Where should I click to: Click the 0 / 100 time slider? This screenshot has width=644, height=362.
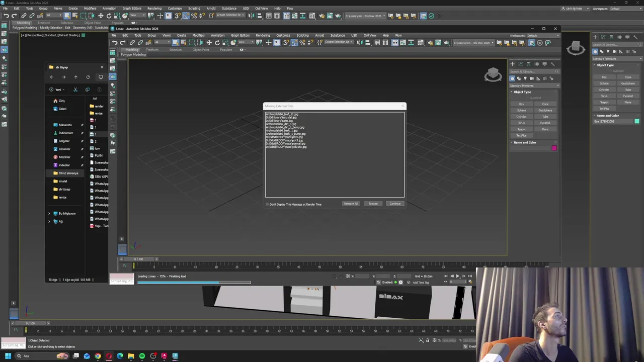click(x=138, y=259)
